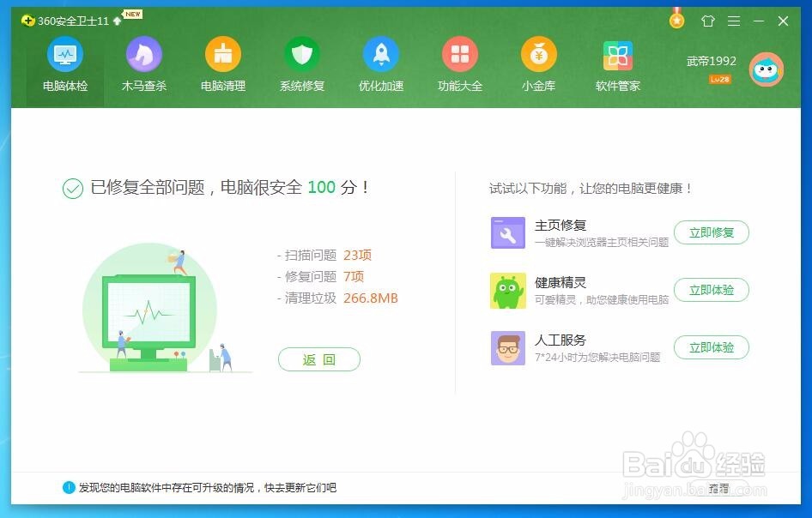Click 立即修复 next to 主页修复

(712, 232)
